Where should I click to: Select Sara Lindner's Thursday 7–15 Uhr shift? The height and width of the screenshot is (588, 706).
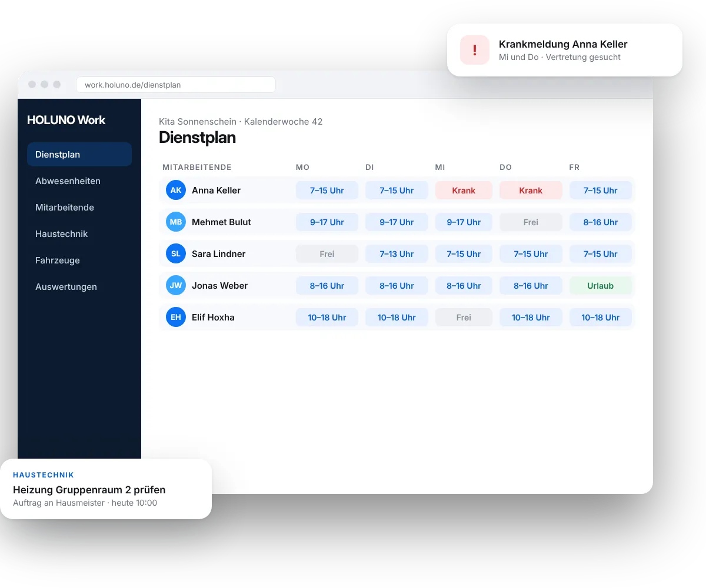coord(531,254)
